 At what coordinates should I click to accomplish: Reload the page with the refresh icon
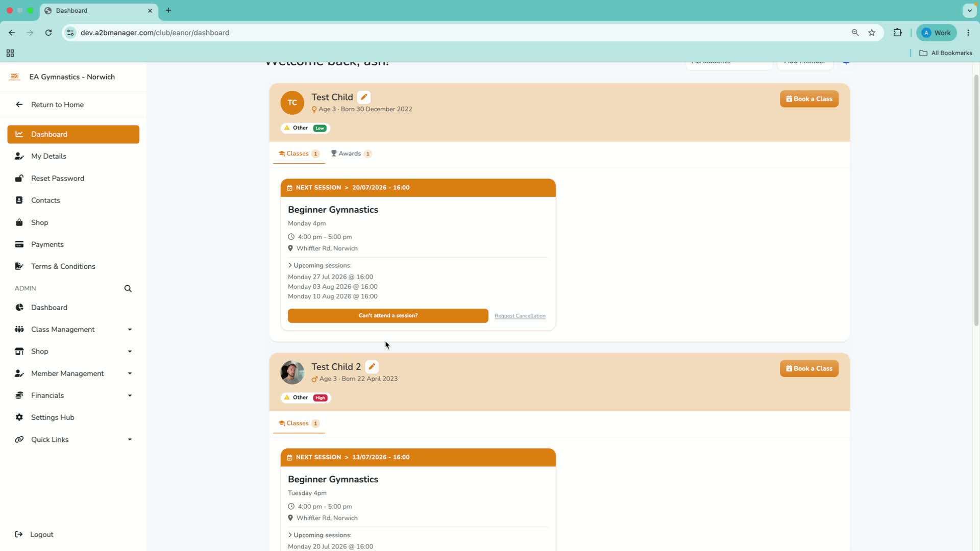pyautogui.click(x=48, y=33)
